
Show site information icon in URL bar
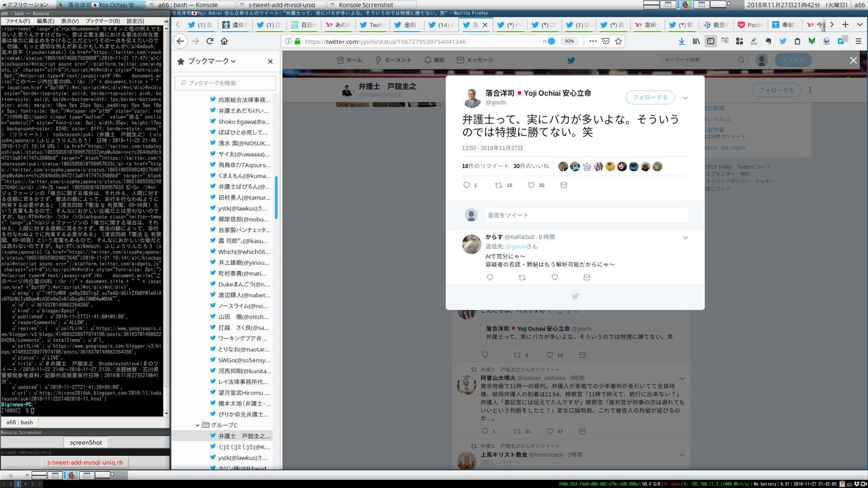(288, 41)
